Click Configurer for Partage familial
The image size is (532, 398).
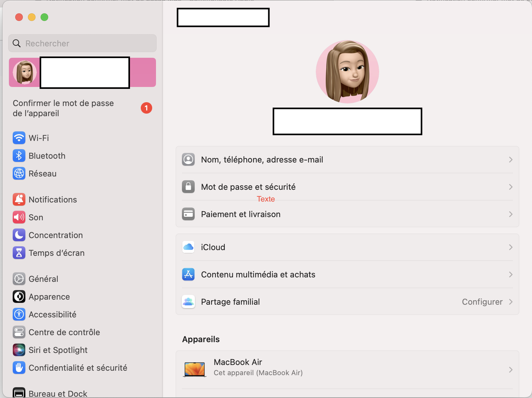click(482, 302)
